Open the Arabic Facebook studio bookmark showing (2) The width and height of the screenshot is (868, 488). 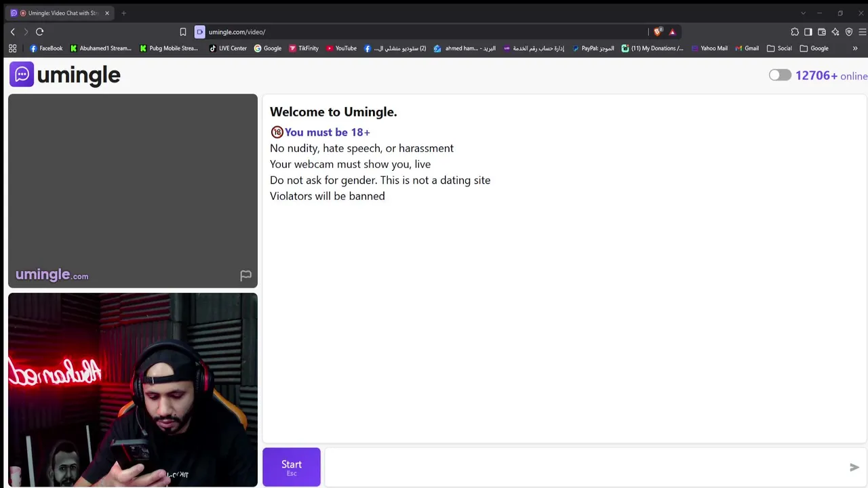tap(395, 48)
